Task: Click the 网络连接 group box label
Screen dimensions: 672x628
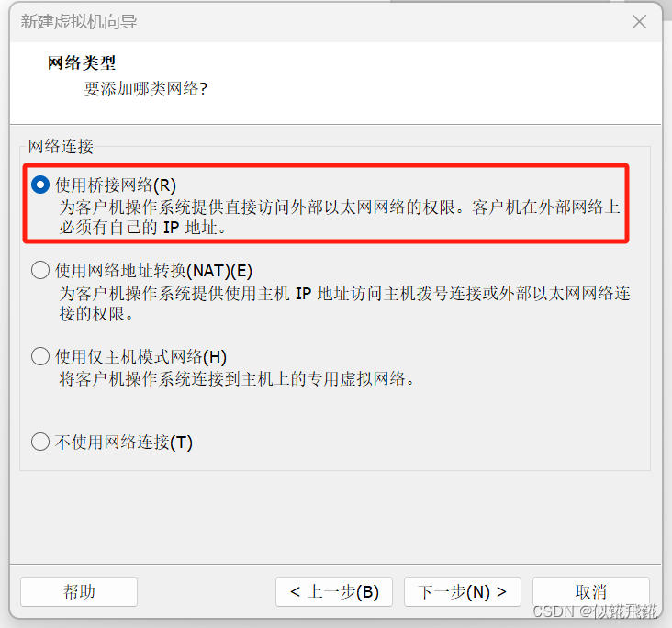Action: click(x=61, y=146)
